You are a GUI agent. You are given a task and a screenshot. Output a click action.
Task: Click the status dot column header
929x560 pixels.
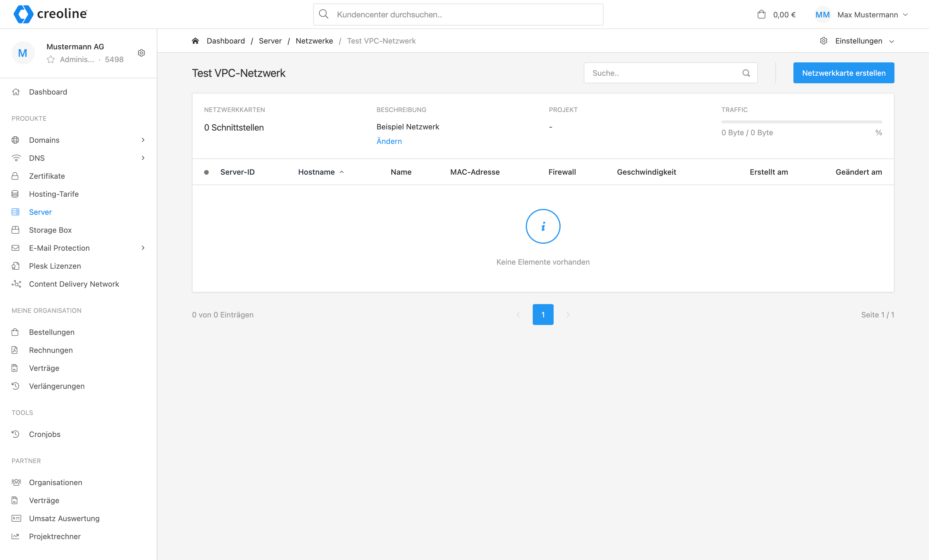[x=206, y=172]
